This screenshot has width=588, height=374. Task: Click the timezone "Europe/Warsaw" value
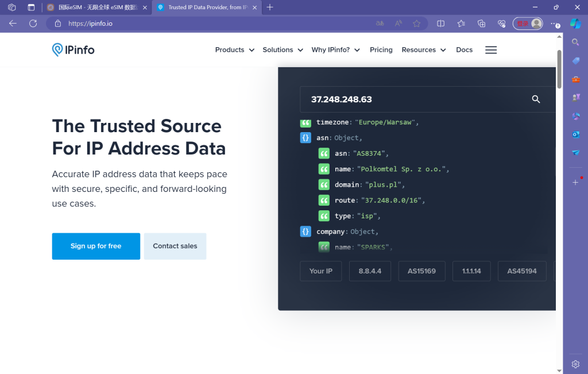click(385, 122)
